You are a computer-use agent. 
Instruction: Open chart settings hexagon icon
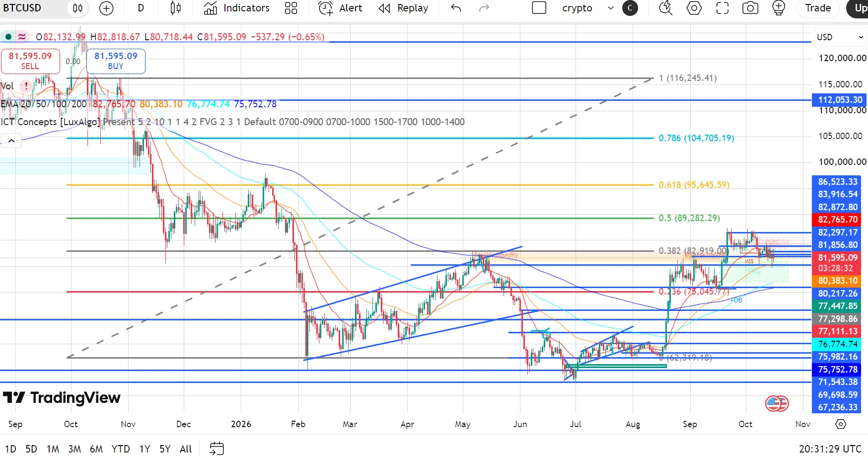pos(694,8)
